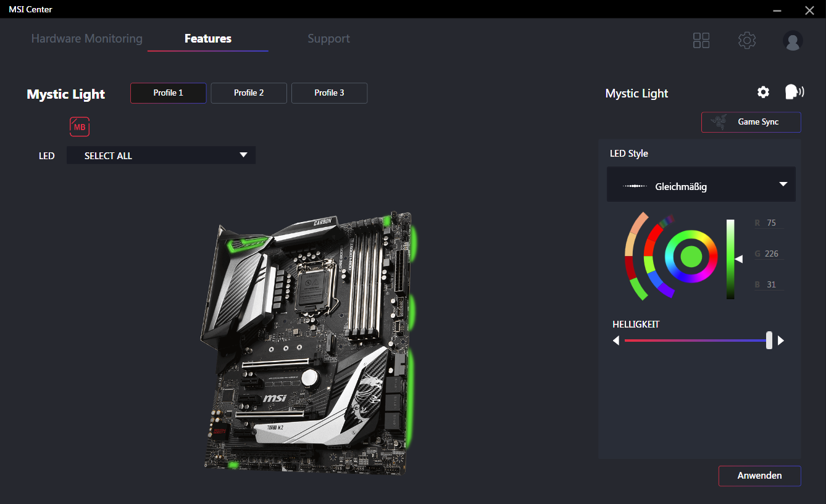Select the MB motherboard device icon
Image resolution: width=826 pixels, height=504 pixels.
(x=80, y=126)
